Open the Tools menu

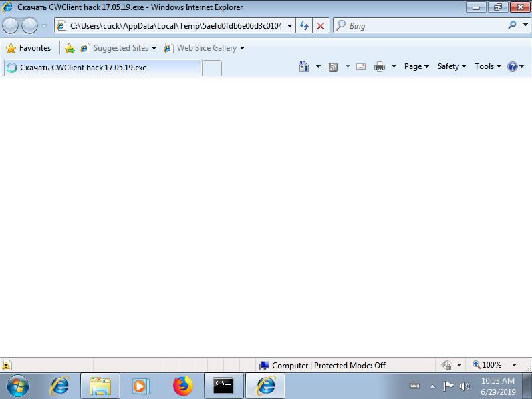(488, 66)
